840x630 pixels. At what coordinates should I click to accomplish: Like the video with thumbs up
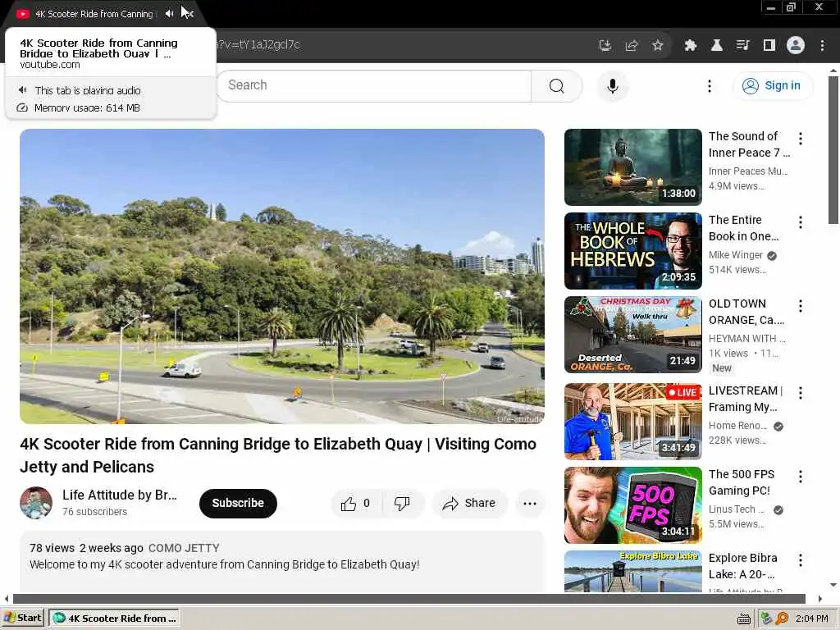tap(356, 504)
